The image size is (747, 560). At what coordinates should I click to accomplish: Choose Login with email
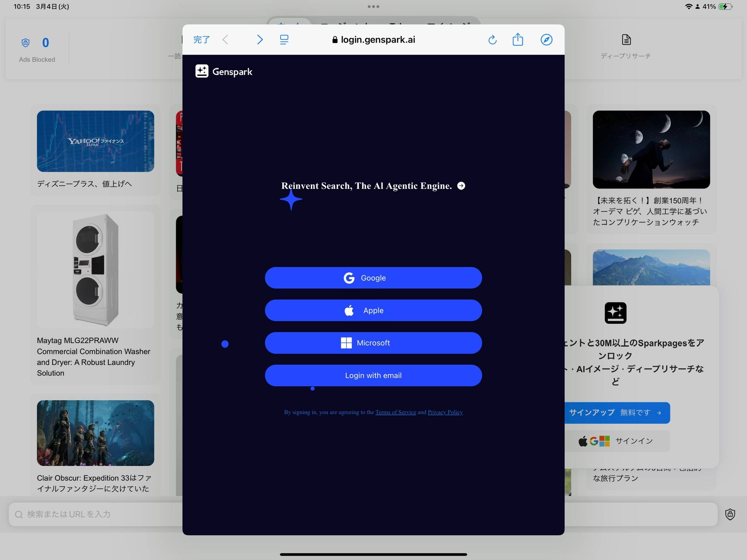point(373,376)
